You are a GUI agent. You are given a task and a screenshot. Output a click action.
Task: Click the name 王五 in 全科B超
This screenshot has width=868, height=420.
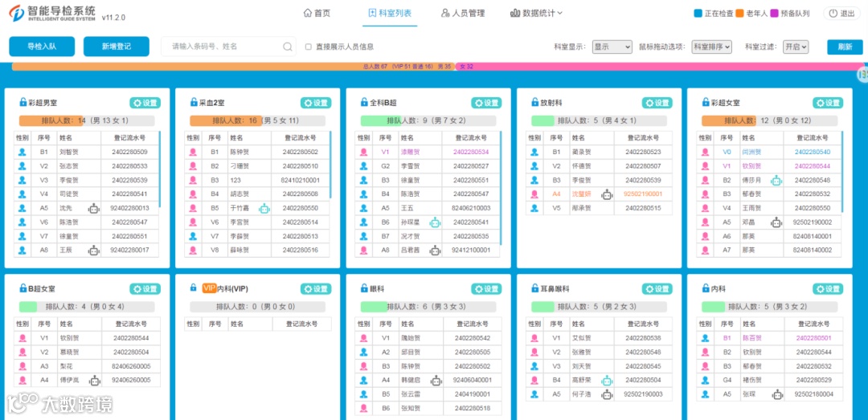pos(407,208)
